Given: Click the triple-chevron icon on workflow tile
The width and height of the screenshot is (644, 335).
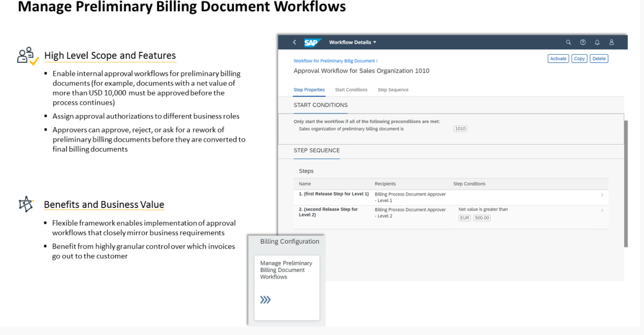Looking at the screenshot, I should pos(265,300).
